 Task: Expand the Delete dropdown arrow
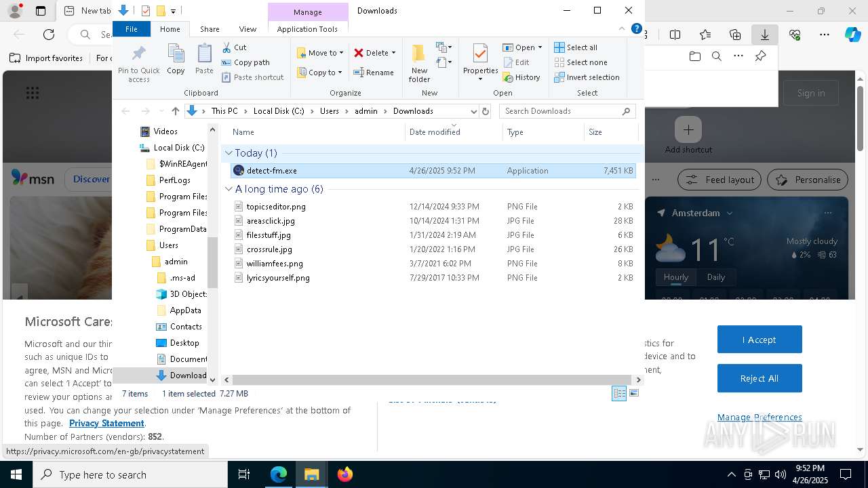click(x=393, y=53)
